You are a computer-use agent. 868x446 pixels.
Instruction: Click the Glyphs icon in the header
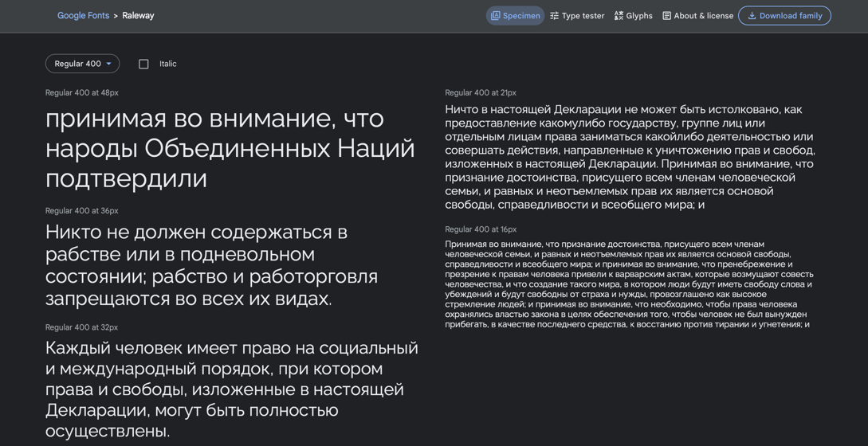click(619, 16)
